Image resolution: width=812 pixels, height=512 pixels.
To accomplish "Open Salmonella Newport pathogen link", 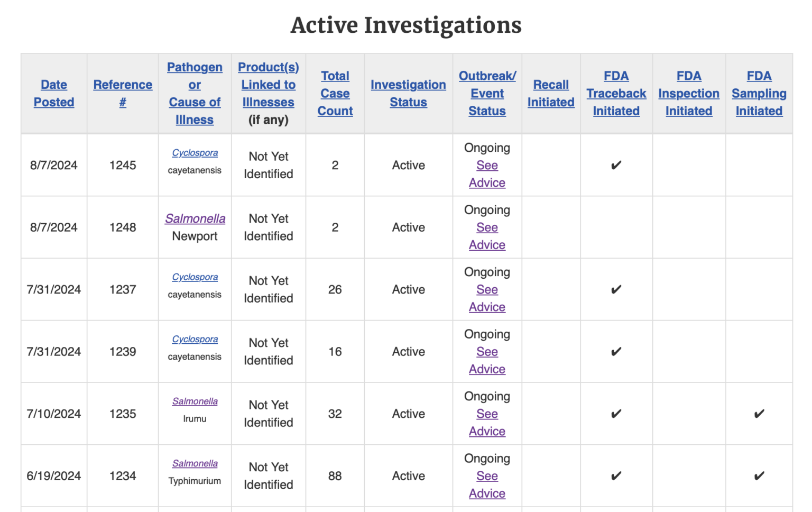I will click(x=195, y=218).
